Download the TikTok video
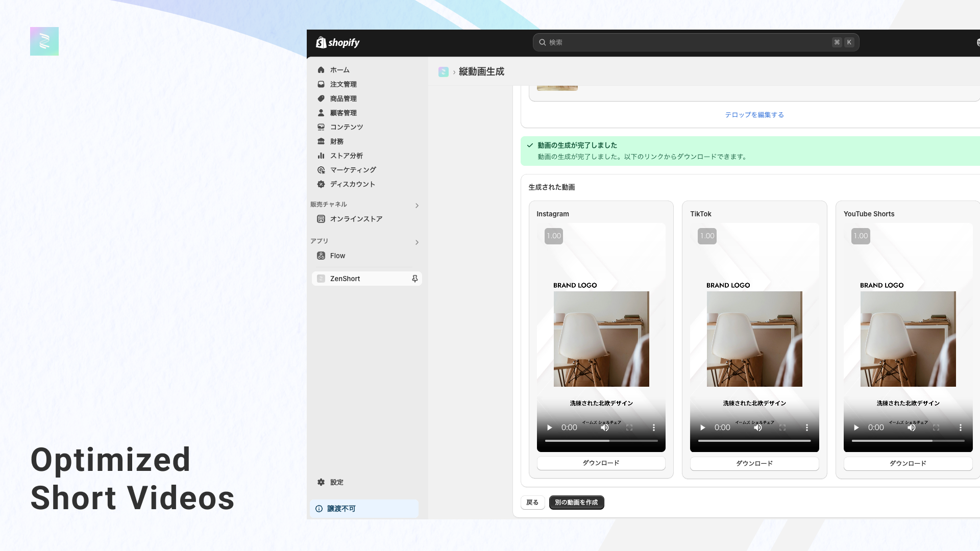Viewport: 980px width, 551px height. (x=754, y=463)
